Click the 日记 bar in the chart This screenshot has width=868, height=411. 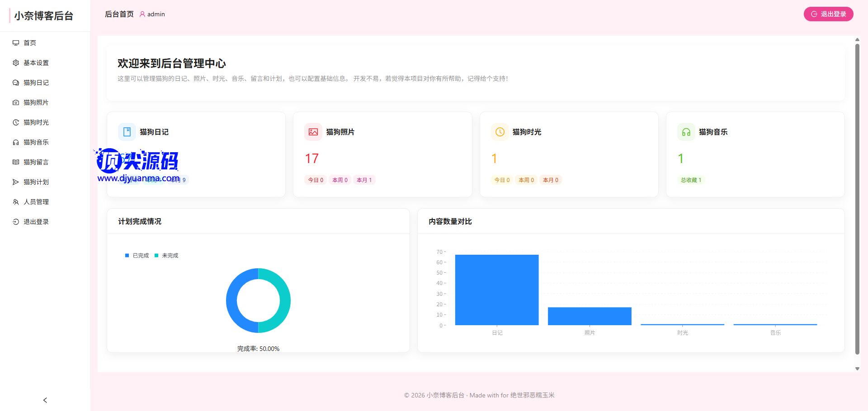(496, 290)
